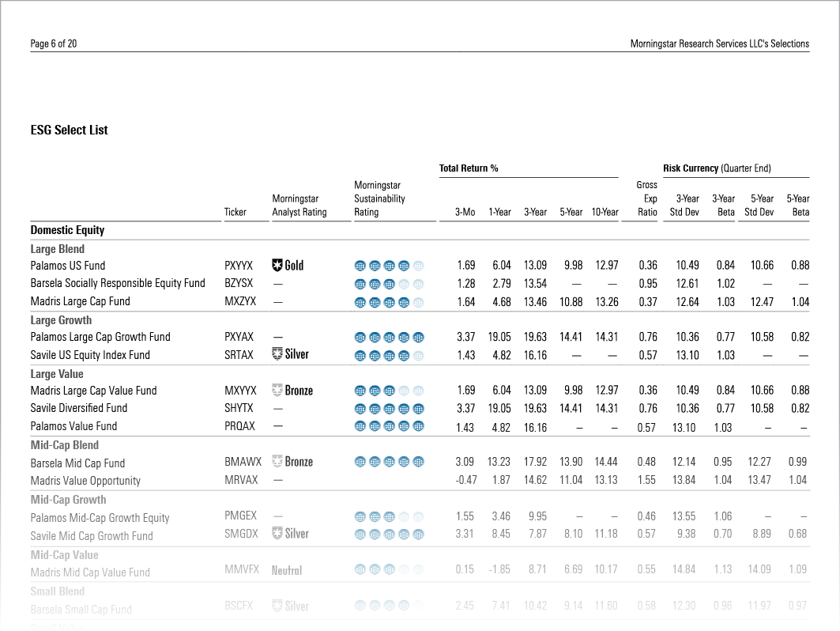Viewport: 840px width, 631px height.
Task: Click the Gold medal icon for Palamos US Fund
Action: (x=277, y=266)
